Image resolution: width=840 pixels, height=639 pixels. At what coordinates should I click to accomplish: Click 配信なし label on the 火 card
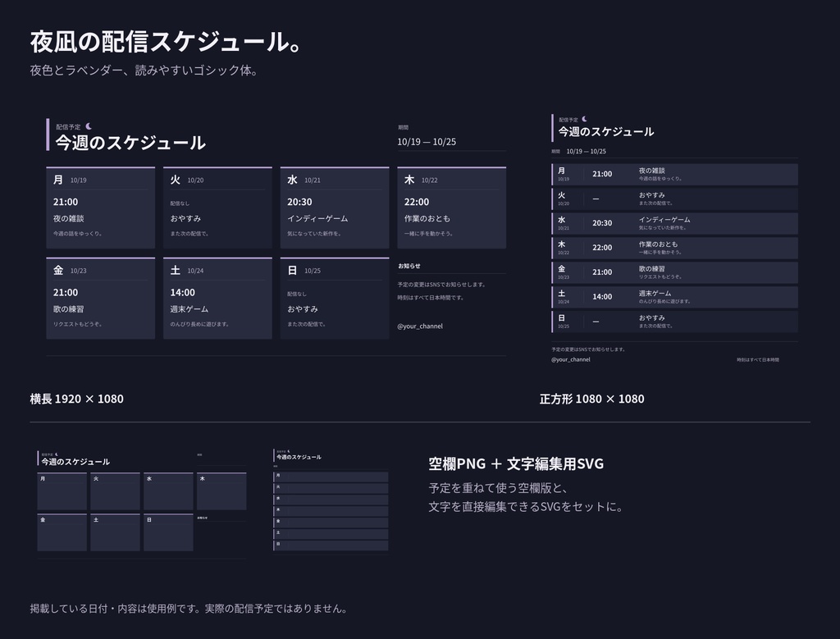tap(180, 203)
